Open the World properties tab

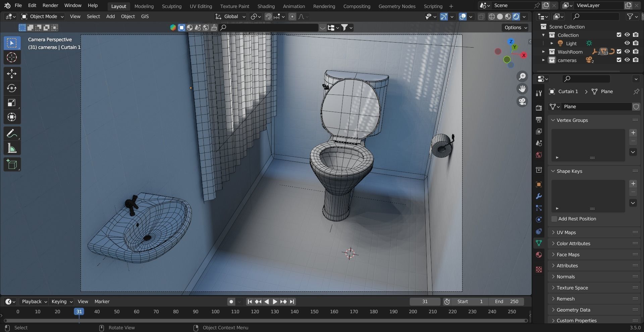coord(539,155)
